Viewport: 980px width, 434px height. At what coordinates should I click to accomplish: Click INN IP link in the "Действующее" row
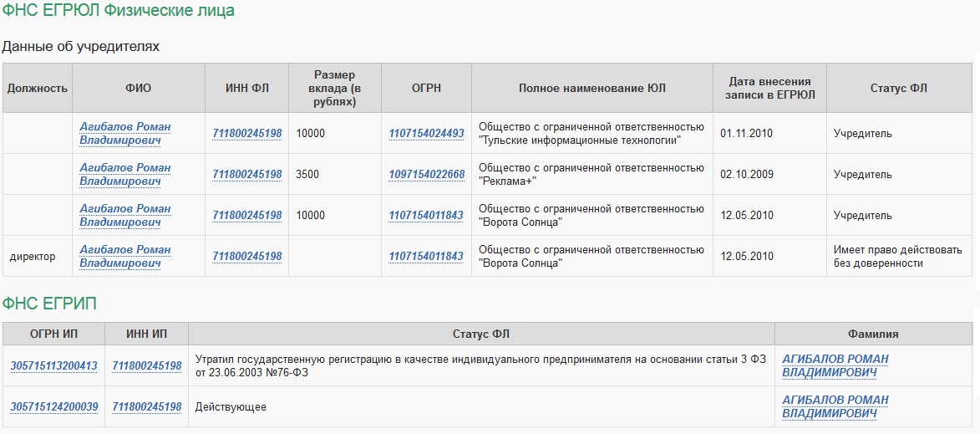point(147,407)
